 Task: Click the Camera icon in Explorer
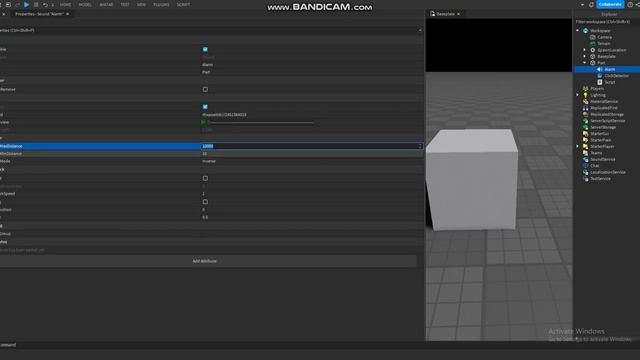click(593, 37)
